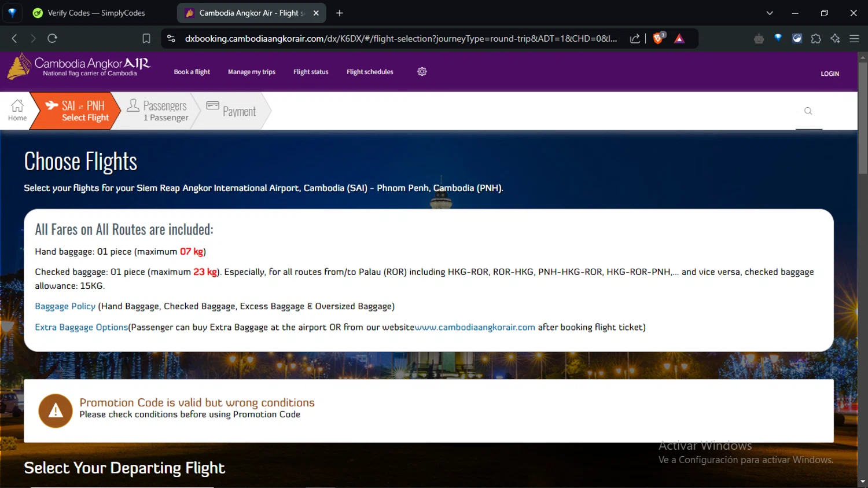
Task: Click the Choose Flights heading
Action: pyautogui.click(x=80, y=162)
